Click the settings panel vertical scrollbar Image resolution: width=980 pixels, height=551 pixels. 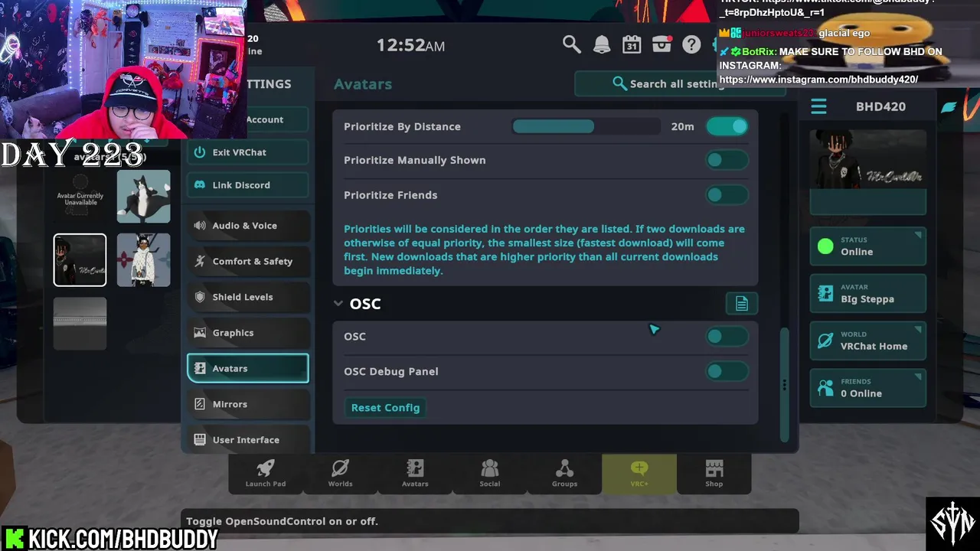click(784, 385)
